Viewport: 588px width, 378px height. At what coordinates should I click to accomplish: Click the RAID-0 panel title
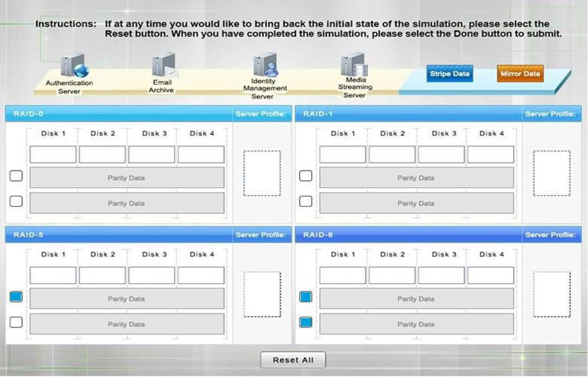click(x=28, y=114)
